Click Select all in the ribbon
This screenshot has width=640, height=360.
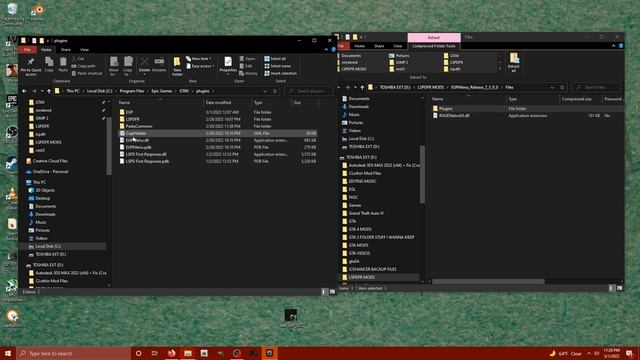click(x=276, y=59)
